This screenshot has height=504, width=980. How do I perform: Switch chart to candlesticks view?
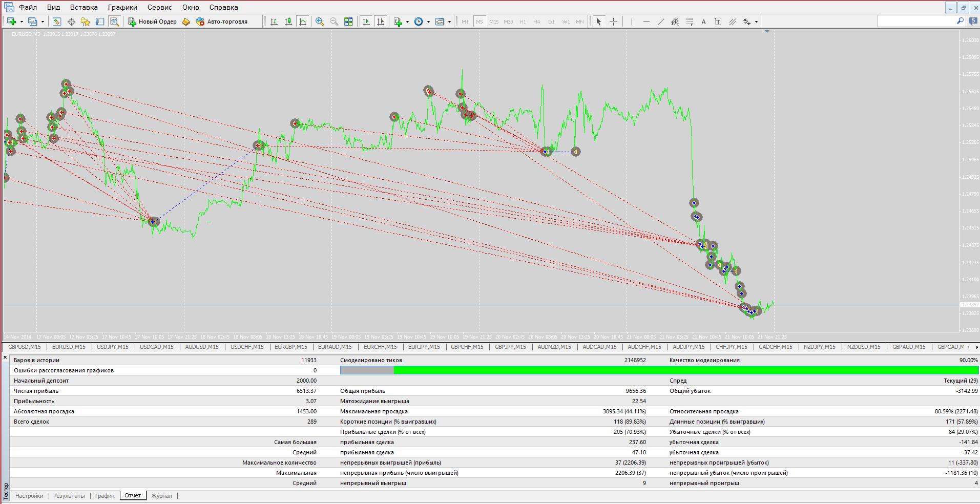[x=288, y=22]
